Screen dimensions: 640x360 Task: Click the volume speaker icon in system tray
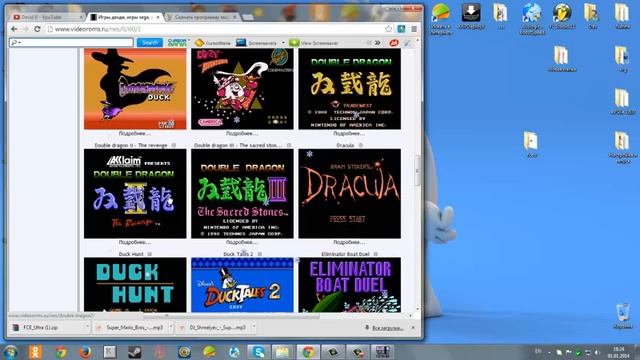click(x=597, y=352)
